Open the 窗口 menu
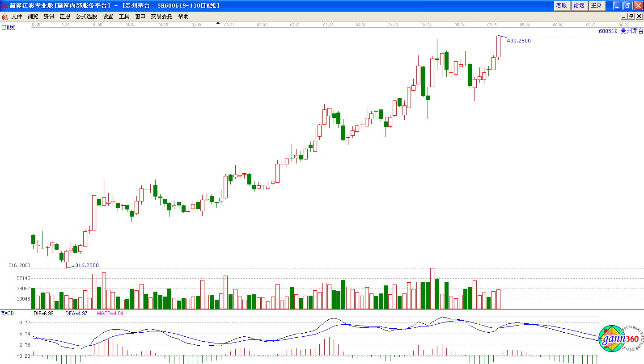This screenshot has width=644, height=364. coord(140,17)
